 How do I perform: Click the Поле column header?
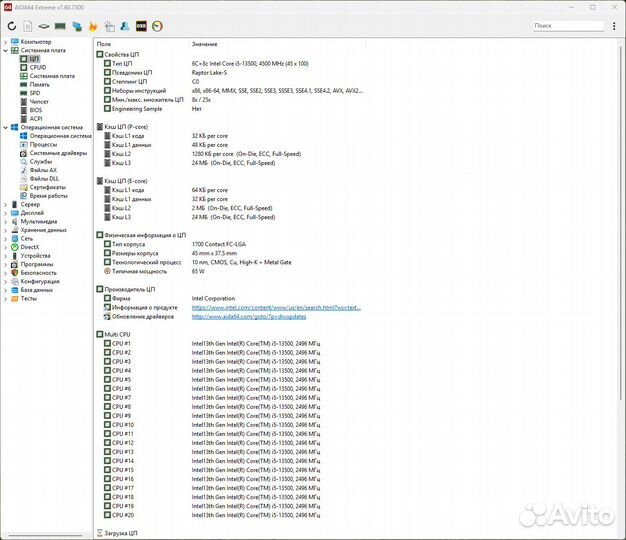pos(104,45)
